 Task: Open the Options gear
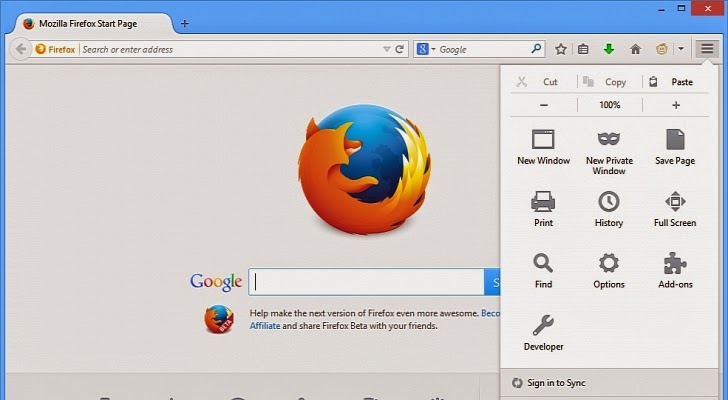point(609,271)
